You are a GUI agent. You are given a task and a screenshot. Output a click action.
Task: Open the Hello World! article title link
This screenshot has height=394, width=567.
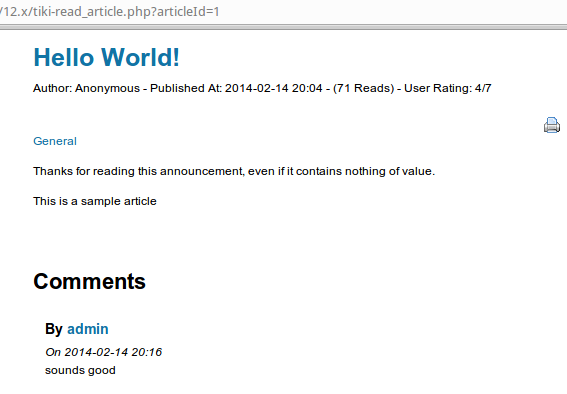(x=106, y=57)
